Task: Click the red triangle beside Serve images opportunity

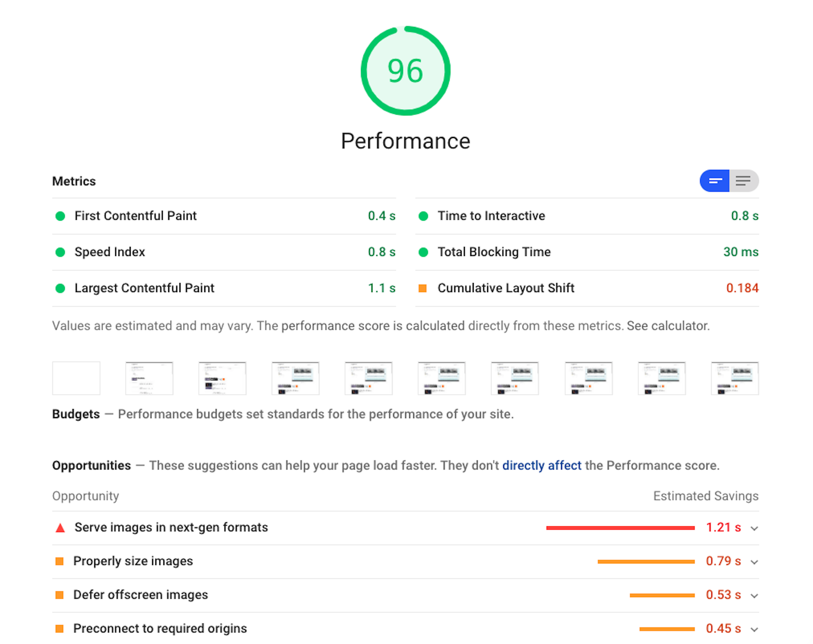Action: [60, 527]
